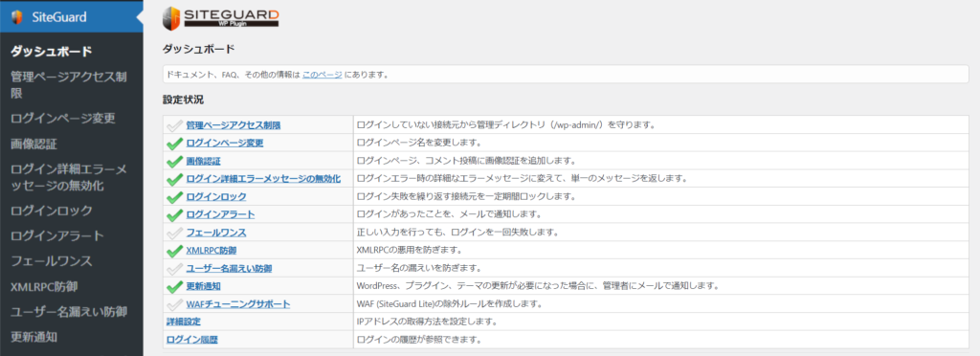This screenshot has height=356, width=980.
Task: Open ユーザー名漏えい防御 sidebar menu item
Action: (69, 312)
